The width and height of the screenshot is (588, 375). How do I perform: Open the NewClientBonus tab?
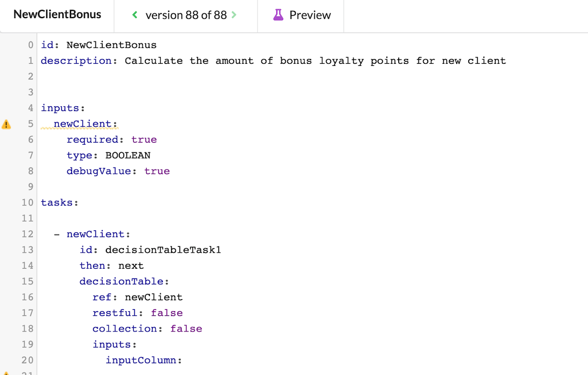click(x=57, y=15)
